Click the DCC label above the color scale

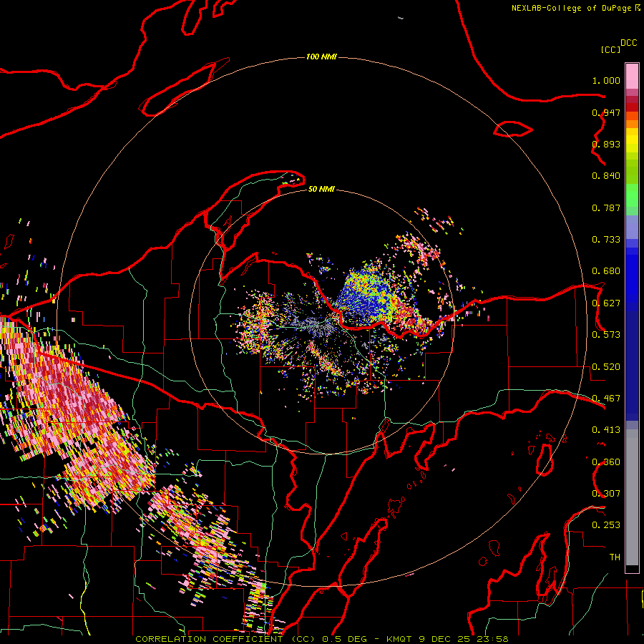click(x=628, y=43)
